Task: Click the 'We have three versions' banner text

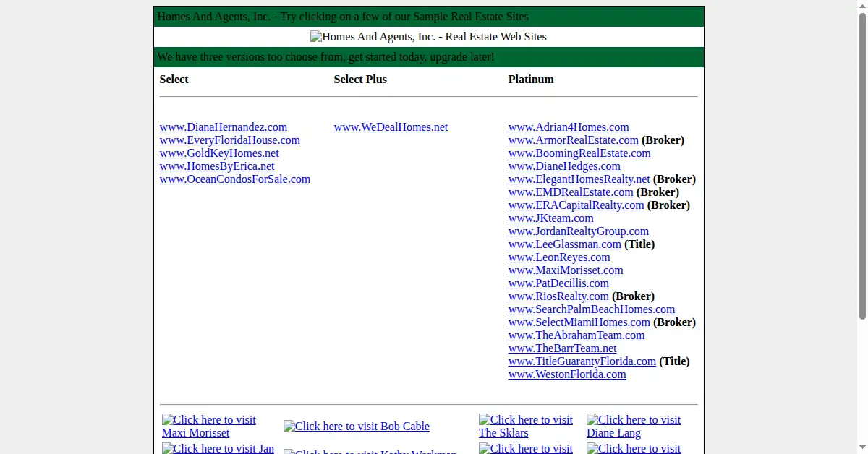Action: (326, 57)
